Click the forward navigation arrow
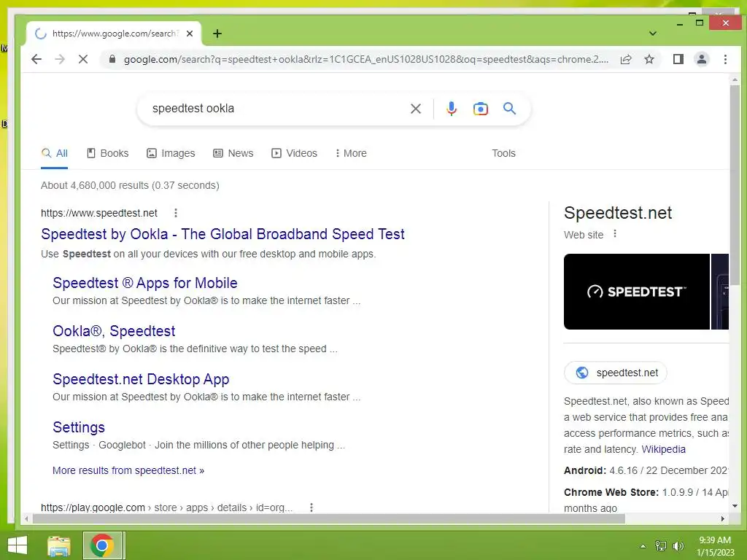The width and height of the screenshot is (747, 560). click(x=60, y=59)
